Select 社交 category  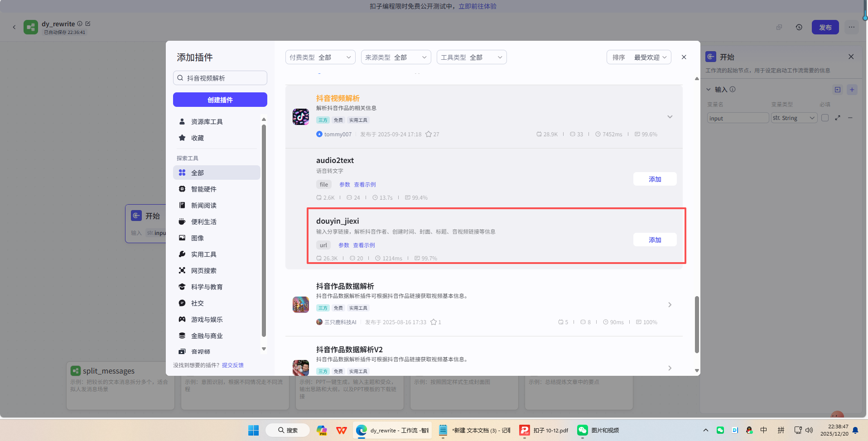(217, 303)
